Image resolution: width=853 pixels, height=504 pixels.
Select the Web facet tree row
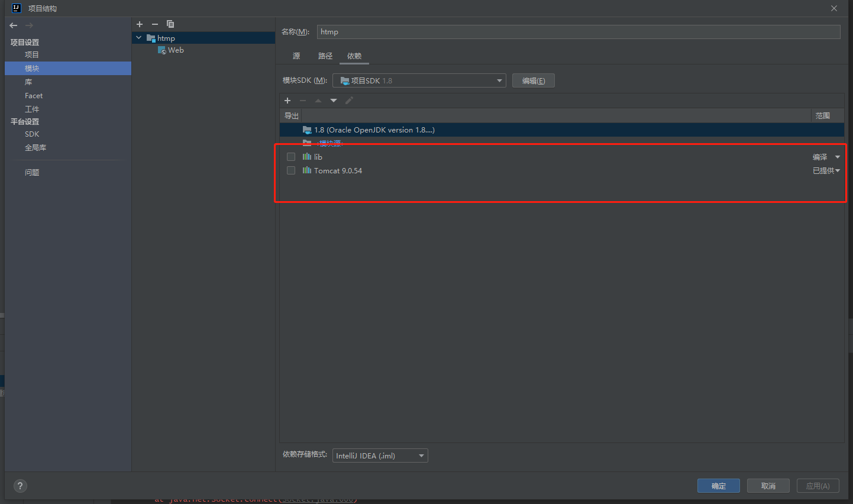pyautogui.click(x=203, y=50)
